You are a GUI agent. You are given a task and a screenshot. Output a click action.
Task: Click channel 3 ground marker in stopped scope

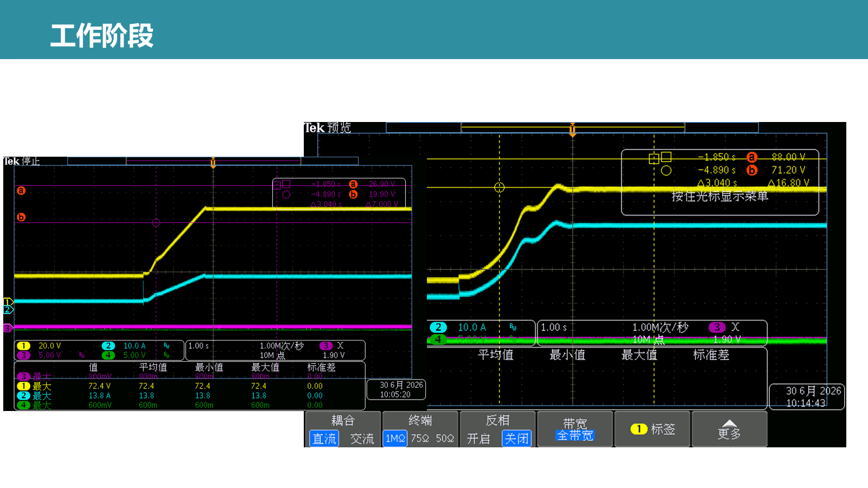pos(8,328)
